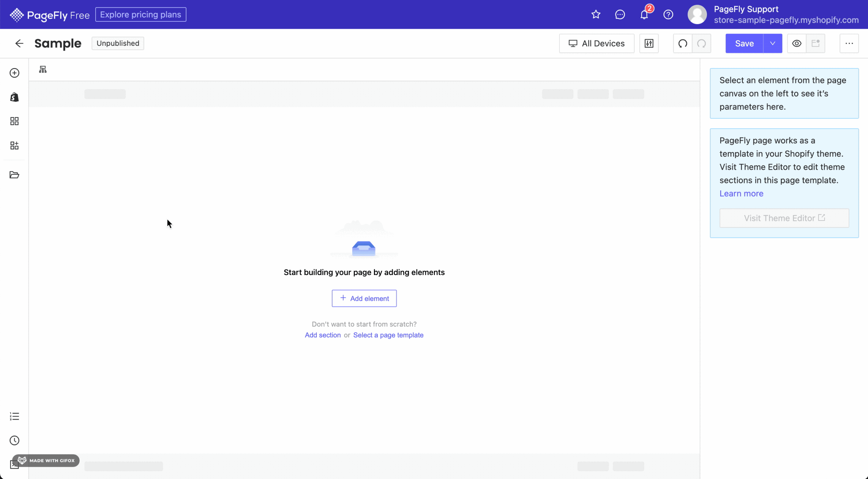The height and width of the screenshot is (479, 868).
Task: Click Visit Theme Editor button
Action: point(784,218)
